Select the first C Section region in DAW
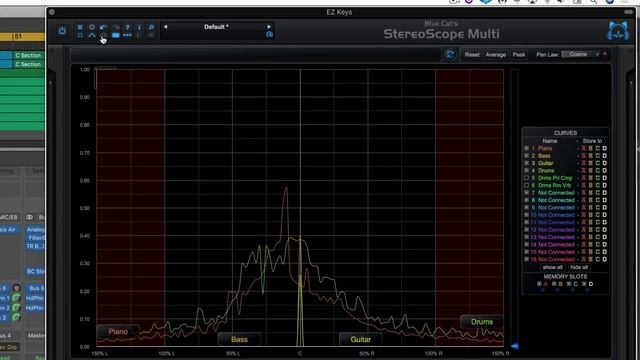This screenshot has height=360, width=640. coord(28,56)
